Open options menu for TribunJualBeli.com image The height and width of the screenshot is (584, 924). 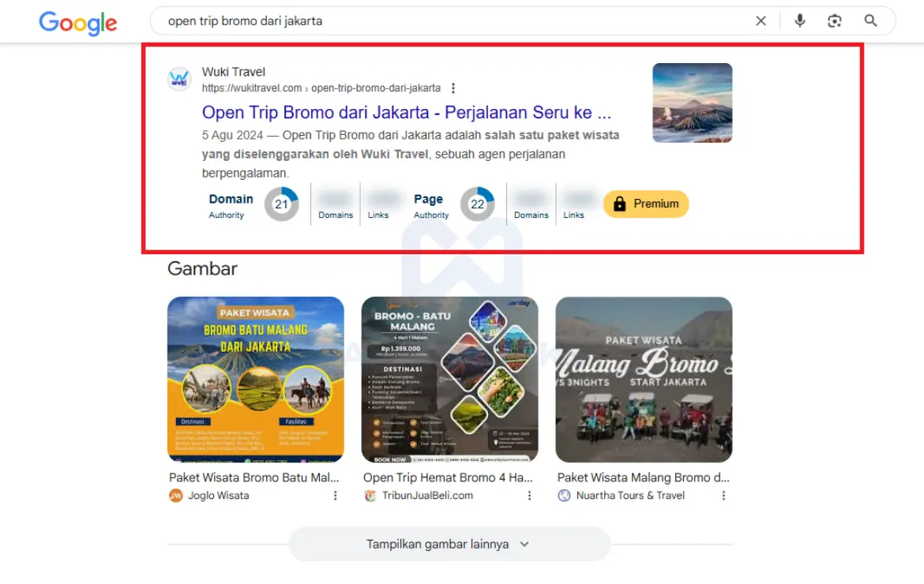coord(529,496)
